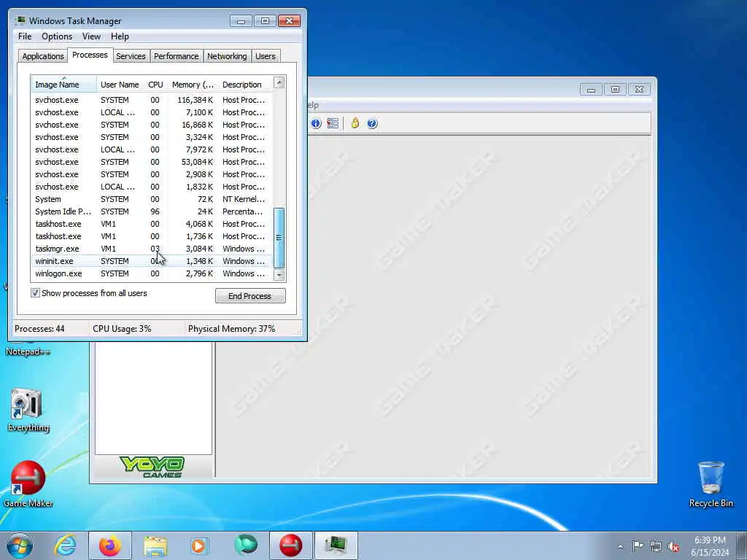
Task: Click the End Process button
Action: click(250, 296)
